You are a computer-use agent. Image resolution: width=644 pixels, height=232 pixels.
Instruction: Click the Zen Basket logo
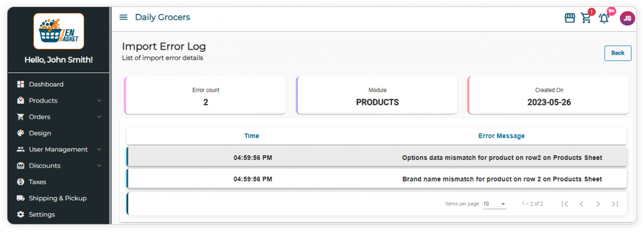click(58, 31)
